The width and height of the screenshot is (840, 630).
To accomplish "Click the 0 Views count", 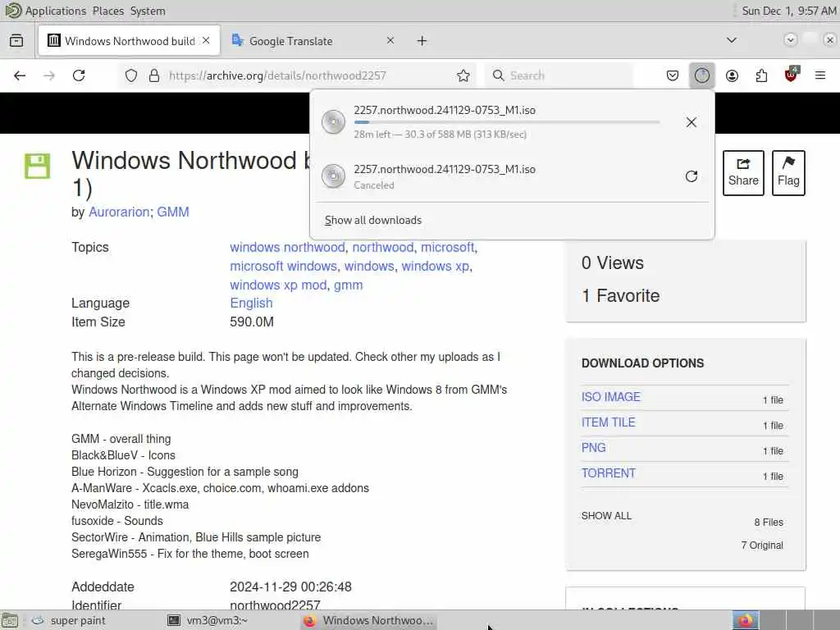I will 612,263.
